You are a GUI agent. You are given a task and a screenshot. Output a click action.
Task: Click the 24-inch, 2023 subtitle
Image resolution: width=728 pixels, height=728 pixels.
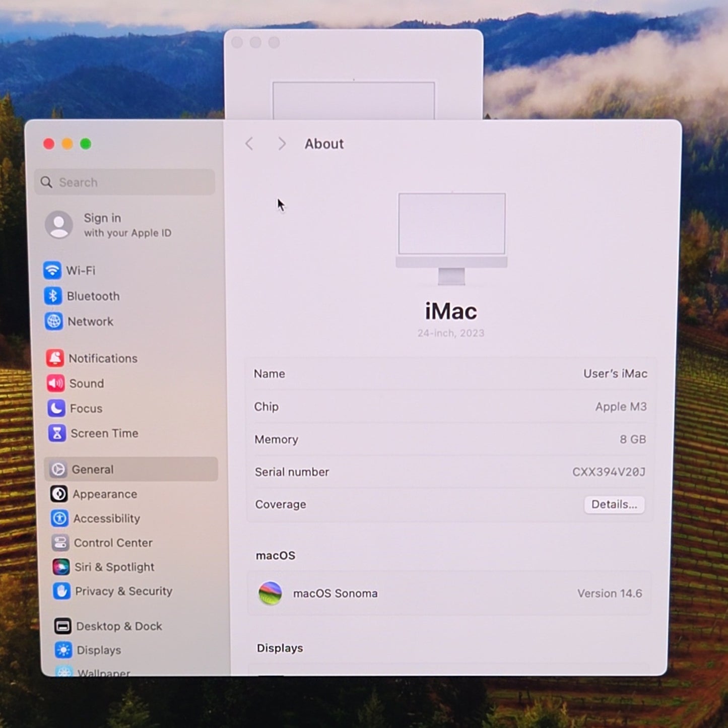click(451, 333)
